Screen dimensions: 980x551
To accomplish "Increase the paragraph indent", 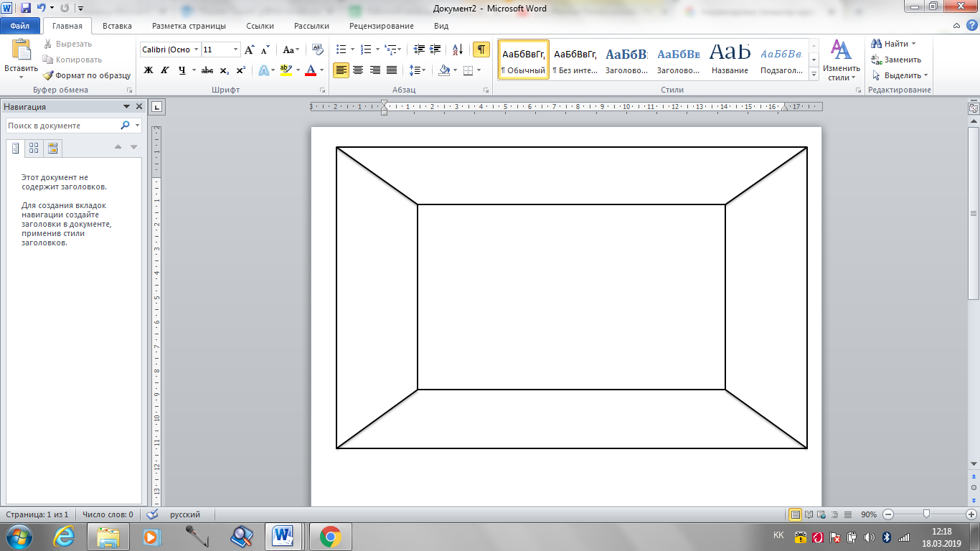I will [x=435, y=50].
